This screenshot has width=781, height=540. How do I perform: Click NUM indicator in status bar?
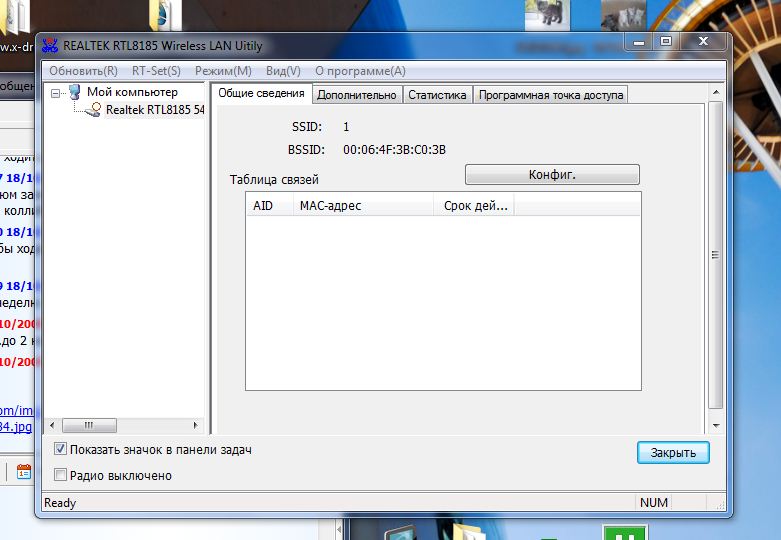(653, 503)
